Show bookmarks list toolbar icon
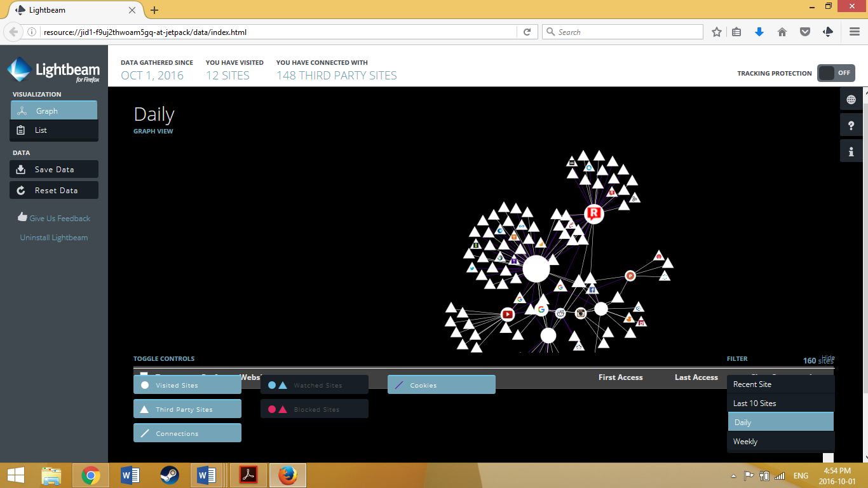Viewport: 868px width, 488px height. point(736,32)
